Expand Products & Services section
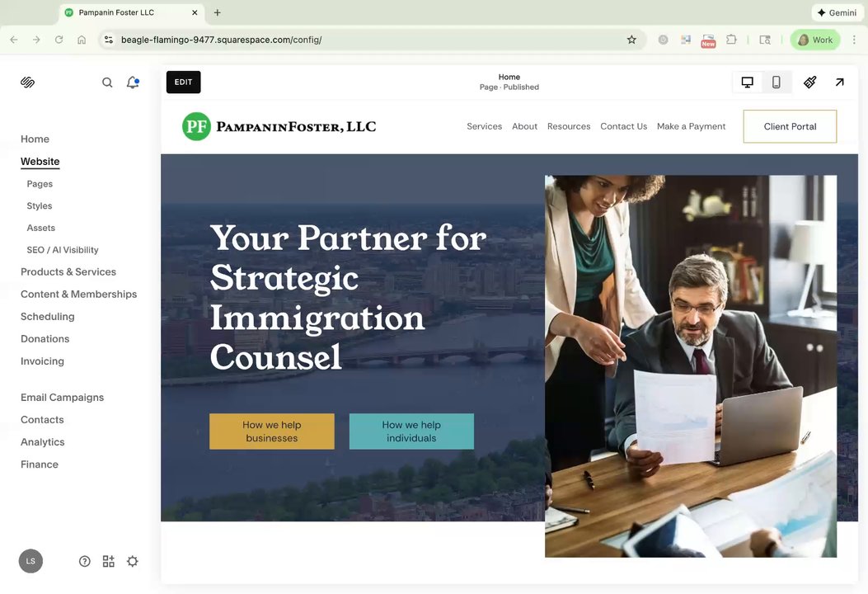This screenshot has height=594, width=868. [68, 272]
